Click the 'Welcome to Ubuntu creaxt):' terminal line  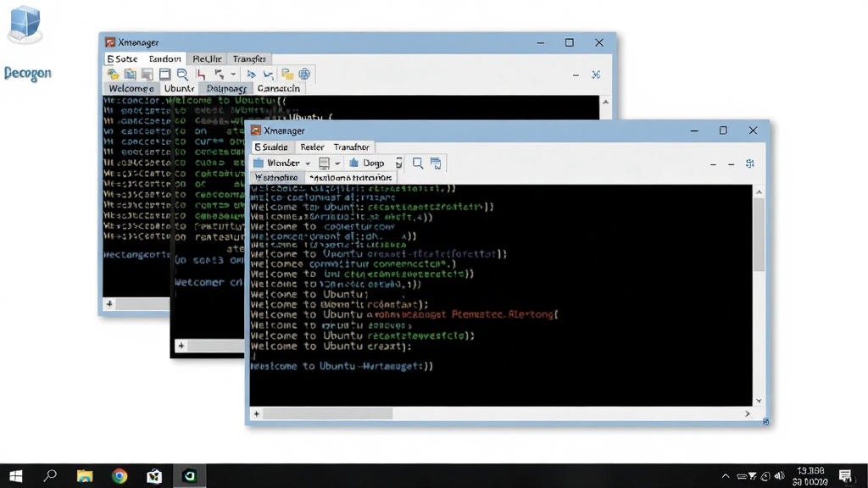[x=331, y=347]
